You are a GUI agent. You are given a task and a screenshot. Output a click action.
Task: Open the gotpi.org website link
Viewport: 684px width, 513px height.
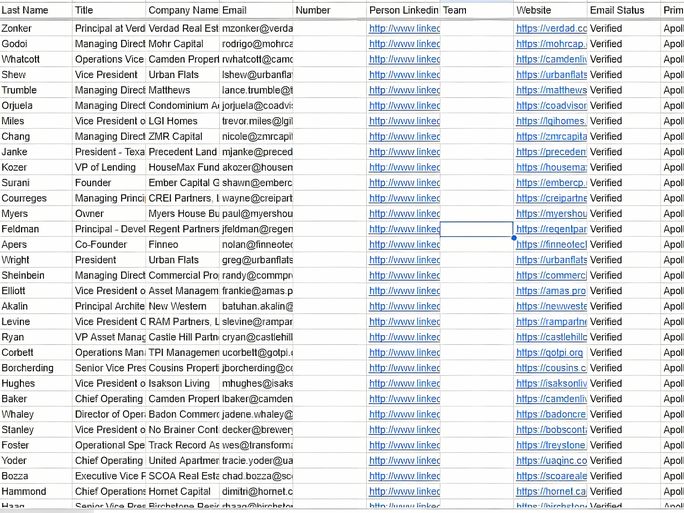tap(549, 352)
